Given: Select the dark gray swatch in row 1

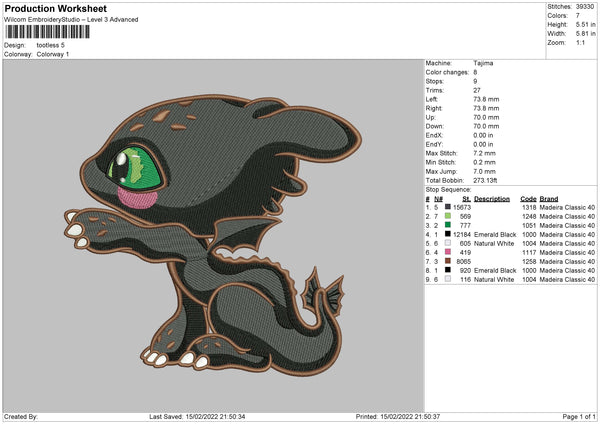Looking at the screenshot, I should [448, 207].
